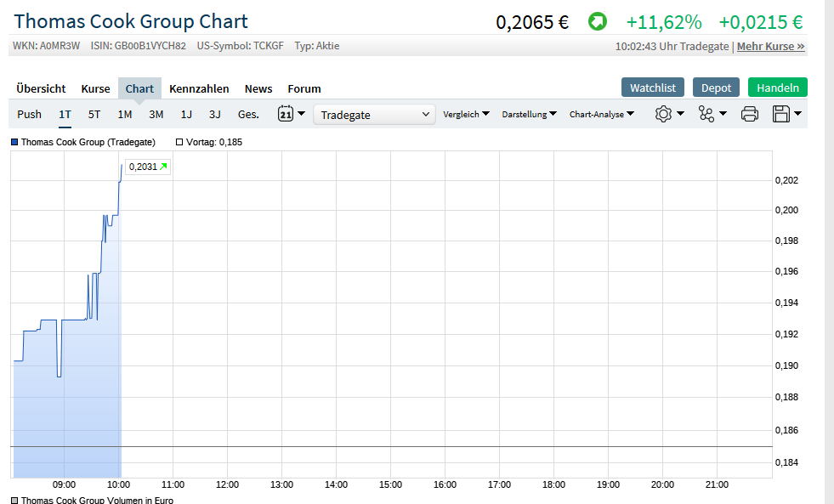Click the calendar icon in the chart toolbar
The height and width of the screenshot is (504, 834).
(287, 113)
